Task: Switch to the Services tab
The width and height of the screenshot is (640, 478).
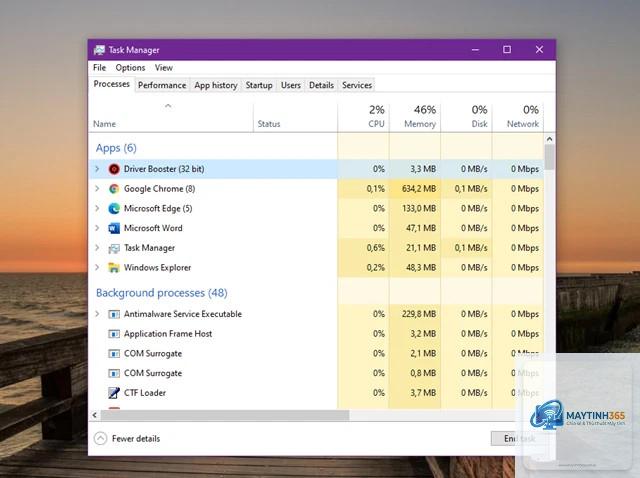Action: click(357, 85)
